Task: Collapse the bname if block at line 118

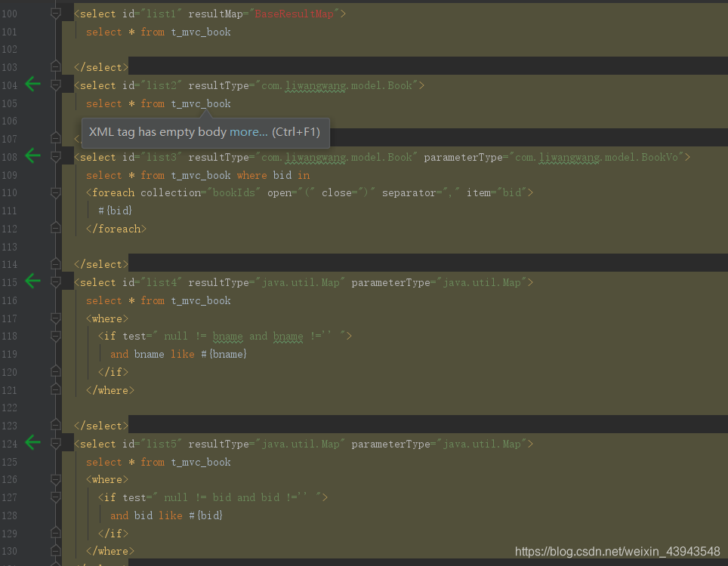Action: (55, 336)
